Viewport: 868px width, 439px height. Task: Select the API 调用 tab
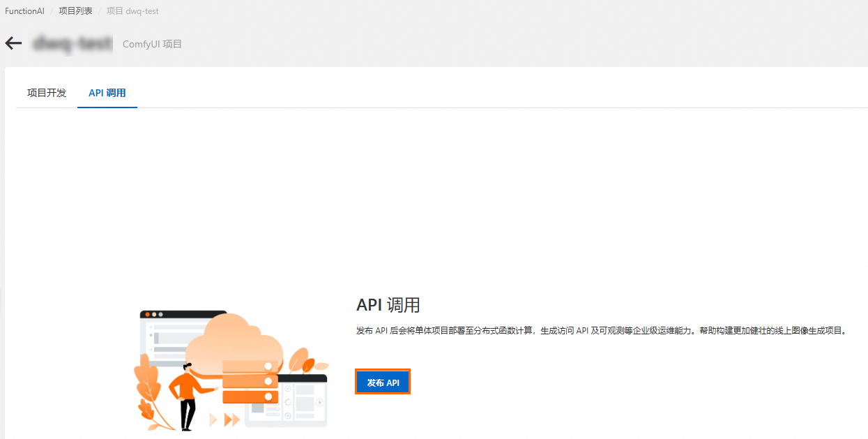pyautogui.click(x=107, y=93)
